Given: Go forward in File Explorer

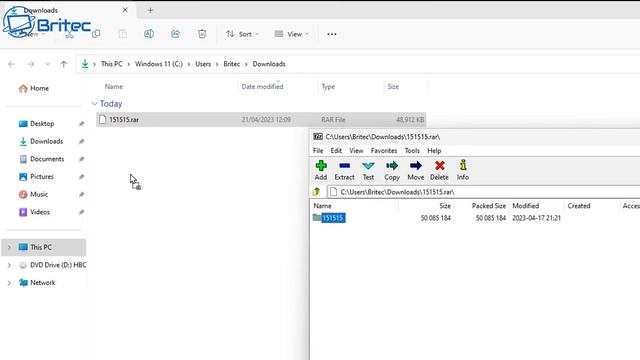Looking at the screenshot, I should (31, 64).
